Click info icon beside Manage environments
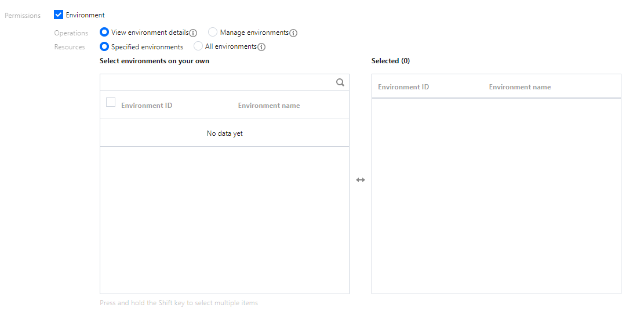 tap(293, 33)
